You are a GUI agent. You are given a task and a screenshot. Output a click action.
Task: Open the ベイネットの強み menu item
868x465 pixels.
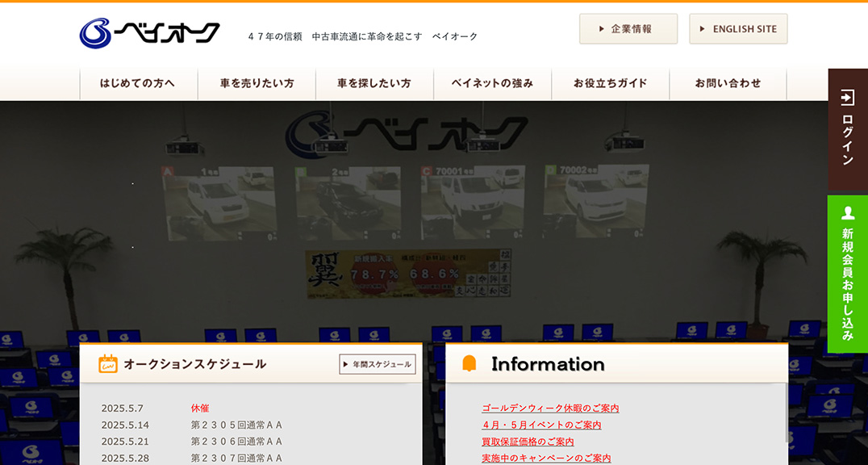[493, 84]
